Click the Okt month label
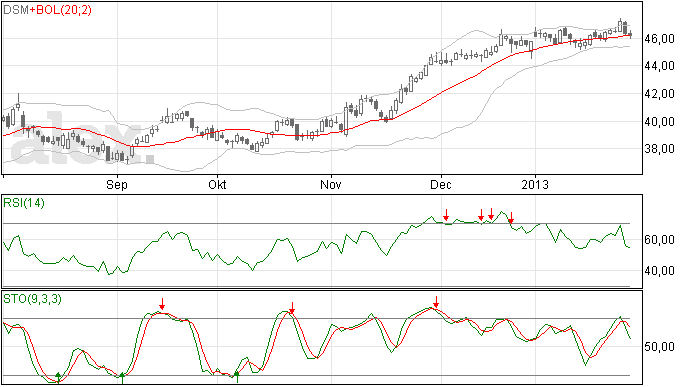The width and height of the screenshot is (690, 387). pyautogui.click(x=217, y=184)
